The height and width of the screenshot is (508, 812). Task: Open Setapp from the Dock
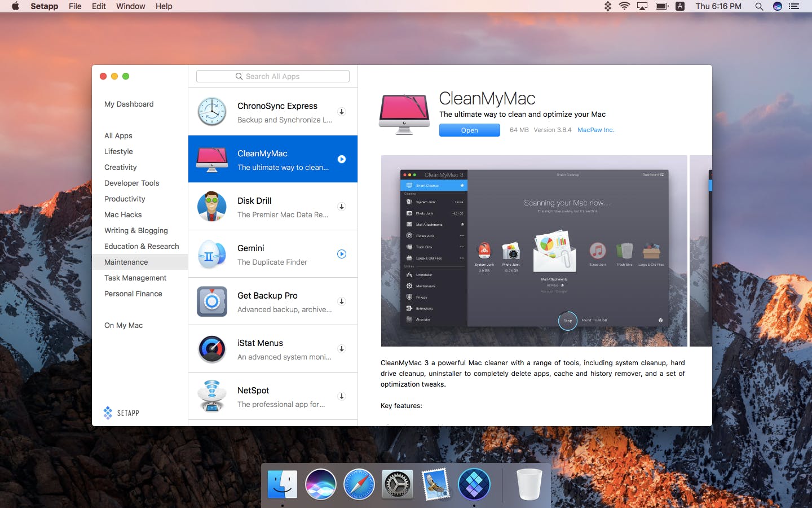coord(474,484)
